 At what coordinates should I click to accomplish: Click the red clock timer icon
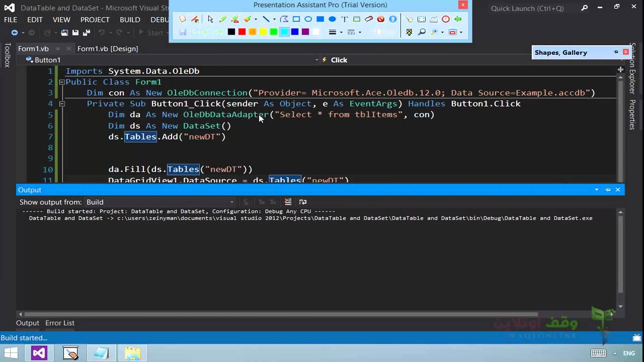[446, 19]
